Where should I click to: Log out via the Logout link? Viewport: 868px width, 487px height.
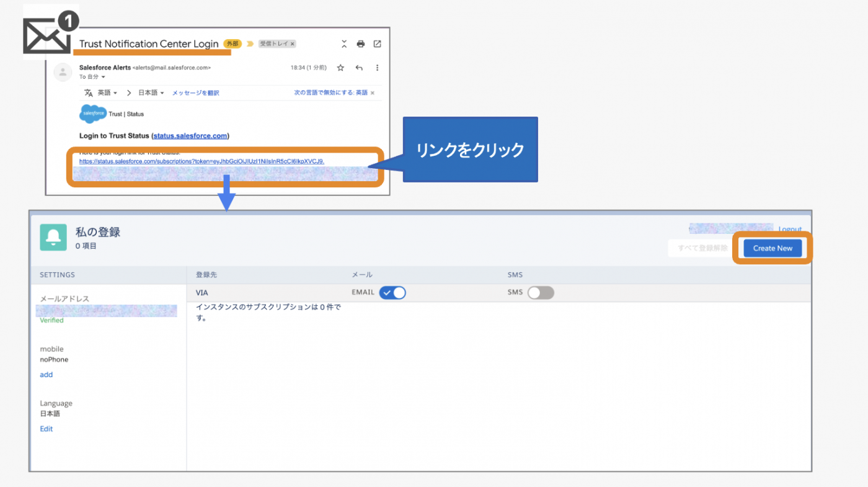790,230
